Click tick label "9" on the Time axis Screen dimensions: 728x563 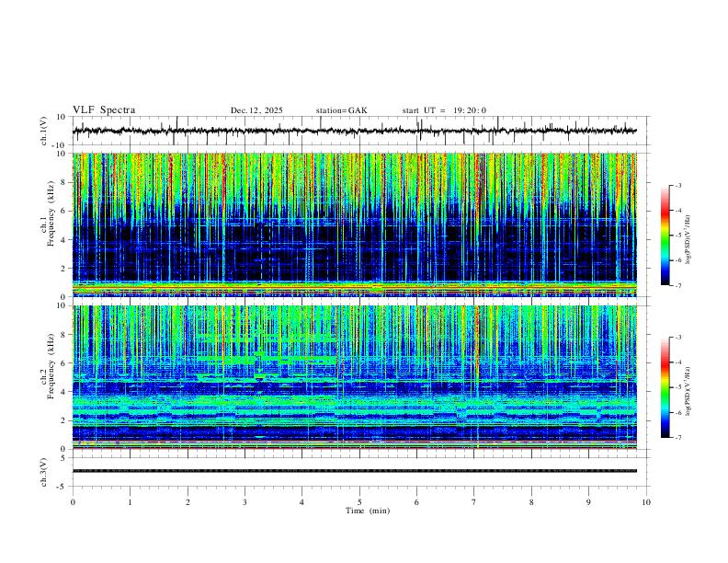coord(588,502)
